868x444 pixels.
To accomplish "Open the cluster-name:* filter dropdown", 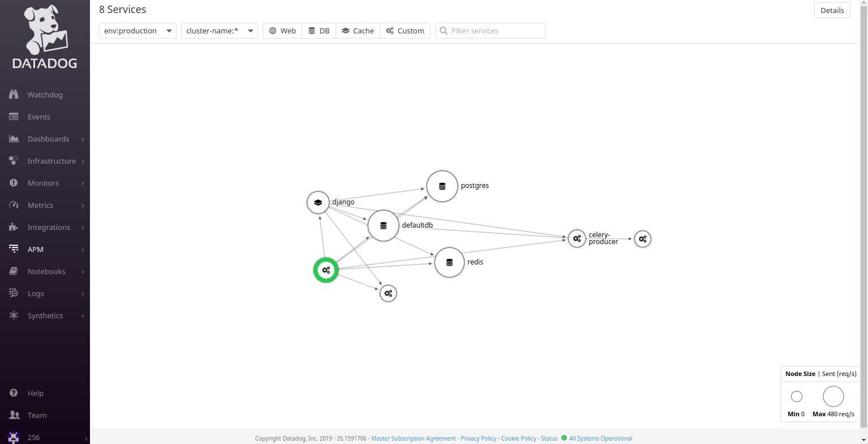I will tap(220, 31).
